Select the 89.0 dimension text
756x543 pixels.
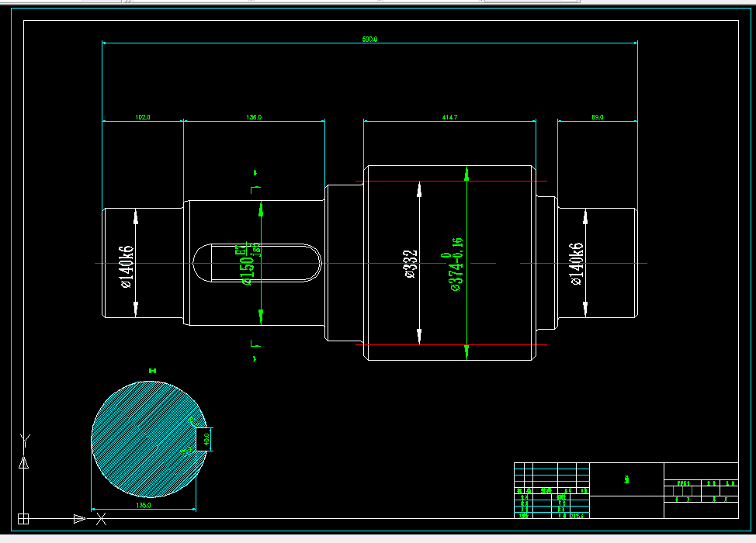click(598, 117)
